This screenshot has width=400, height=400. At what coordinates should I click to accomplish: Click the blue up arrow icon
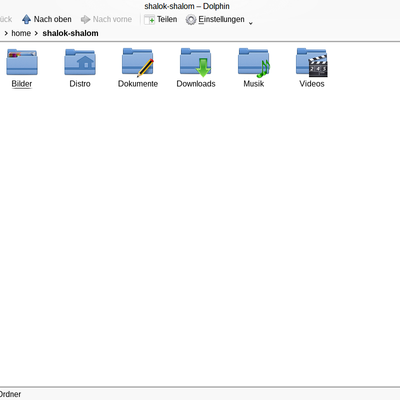click(x=26, y=20)
